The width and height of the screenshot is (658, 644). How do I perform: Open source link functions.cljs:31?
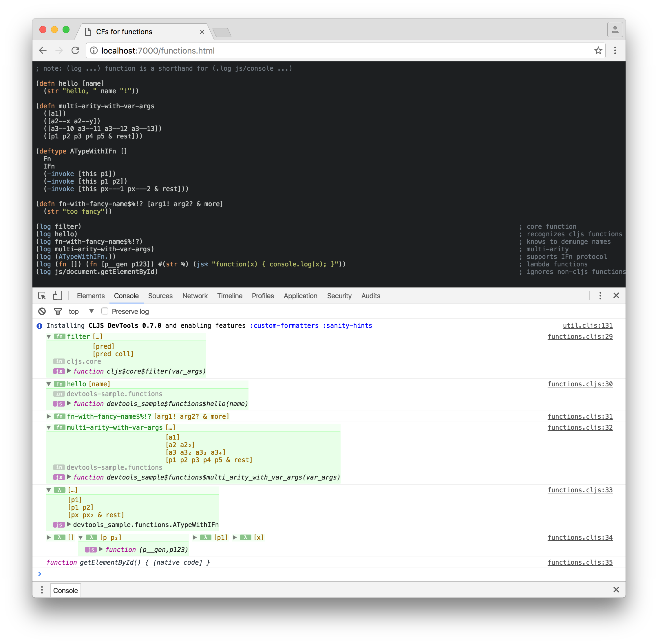tap(580, 416)
